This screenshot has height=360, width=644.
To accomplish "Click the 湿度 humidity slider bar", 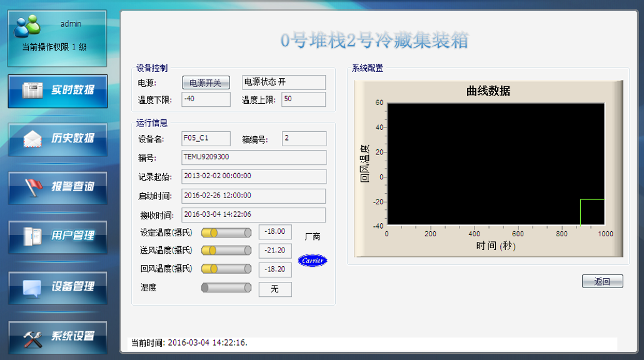I will [x=226, y=287].
